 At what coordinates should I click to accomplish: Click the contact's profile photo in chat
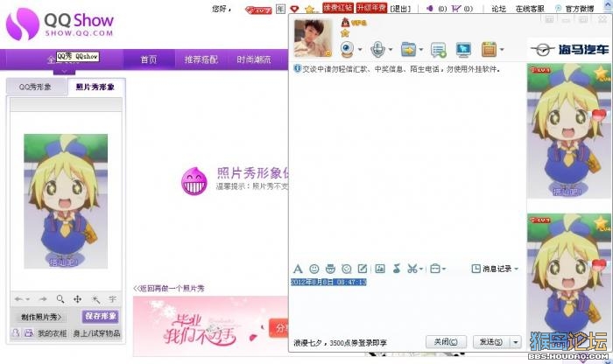coord(314,38)
